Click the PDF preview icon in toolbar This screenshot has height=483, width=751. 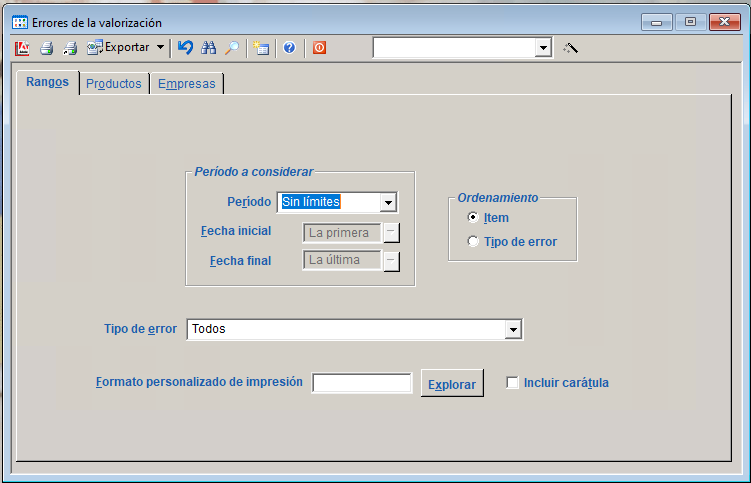pos(24,47)
